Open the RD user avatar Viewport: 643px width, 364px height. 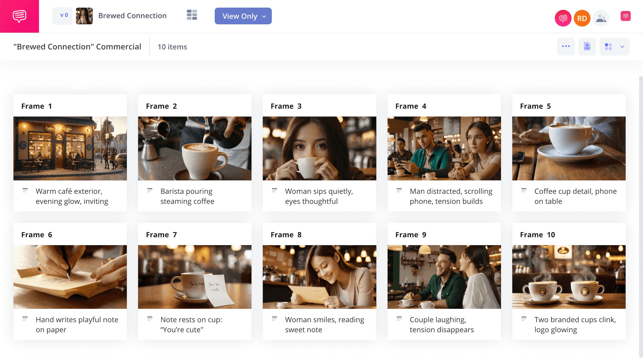(x=582, y=18)
